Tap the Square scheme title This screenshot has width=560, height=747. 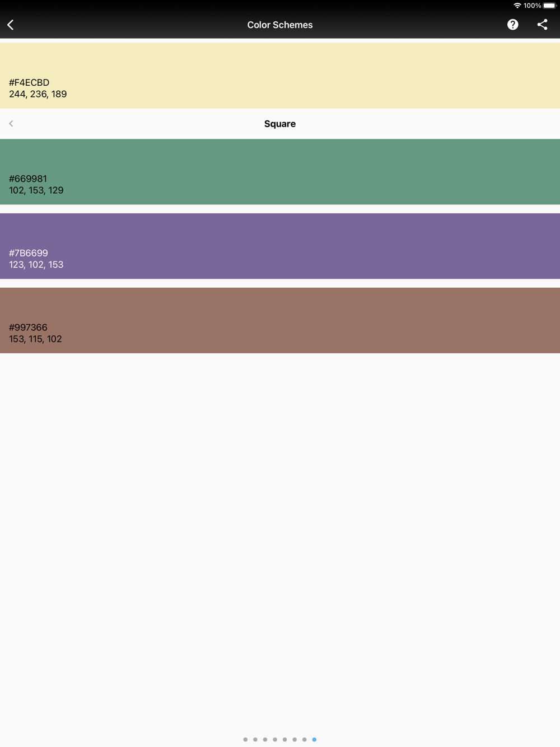click(280, 124)
